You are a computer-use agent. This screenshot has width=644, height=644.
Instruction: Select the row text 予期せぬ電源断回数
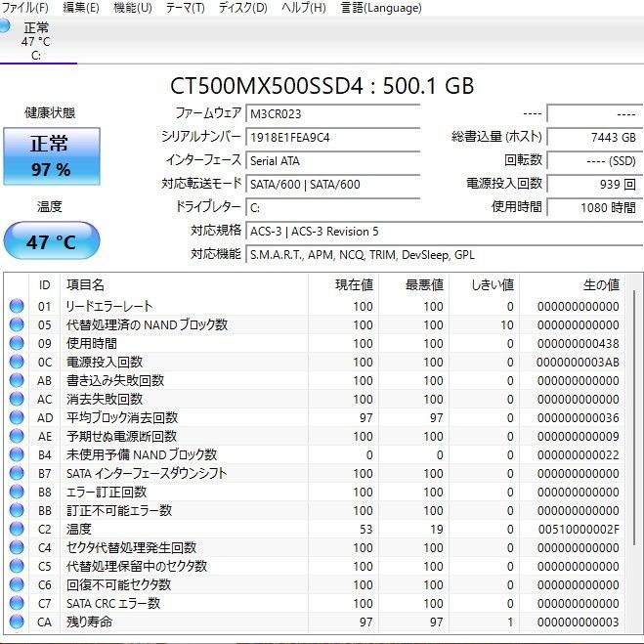click(121, 436)
